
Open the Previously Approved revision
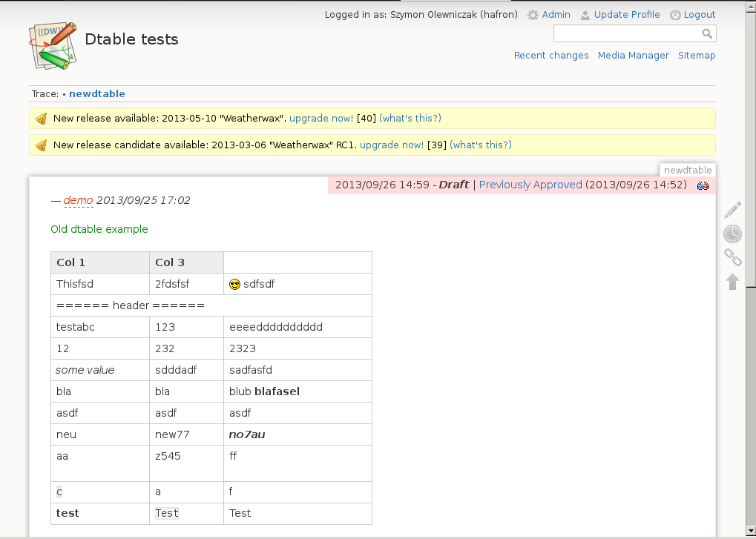(530, 185)
